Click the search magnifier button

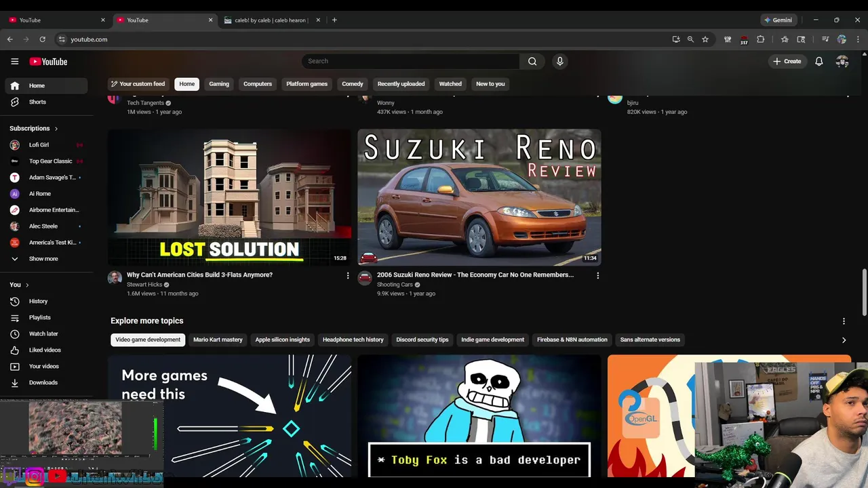click(x=532, y=61)
